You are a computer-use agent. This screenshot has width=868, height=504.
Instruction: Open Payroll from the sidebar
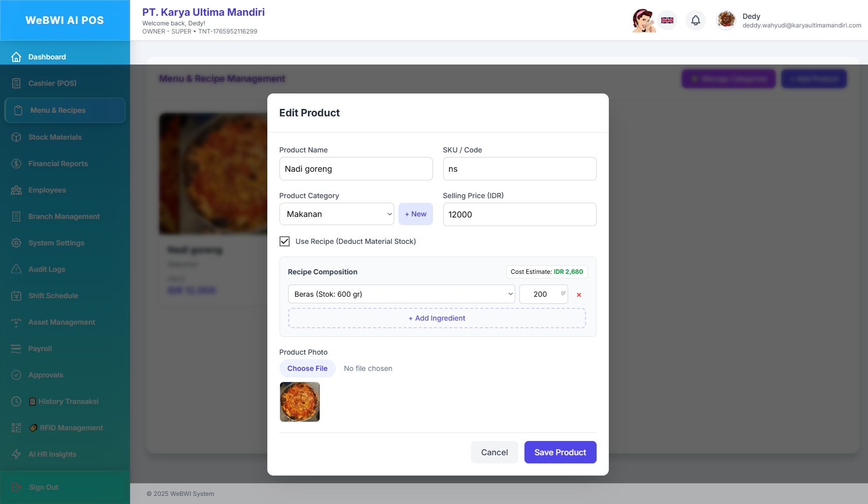pyautogui.click(x=40, y=349)
